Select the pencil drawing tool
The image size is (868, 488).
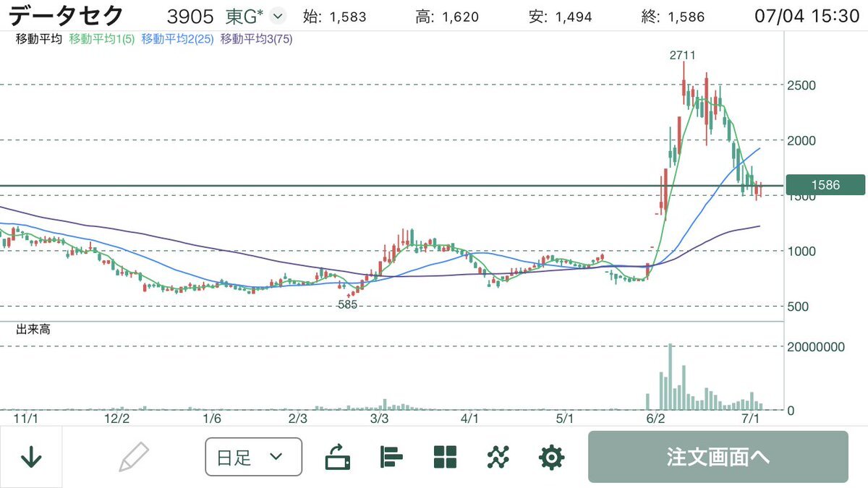[x=135, y=457]
